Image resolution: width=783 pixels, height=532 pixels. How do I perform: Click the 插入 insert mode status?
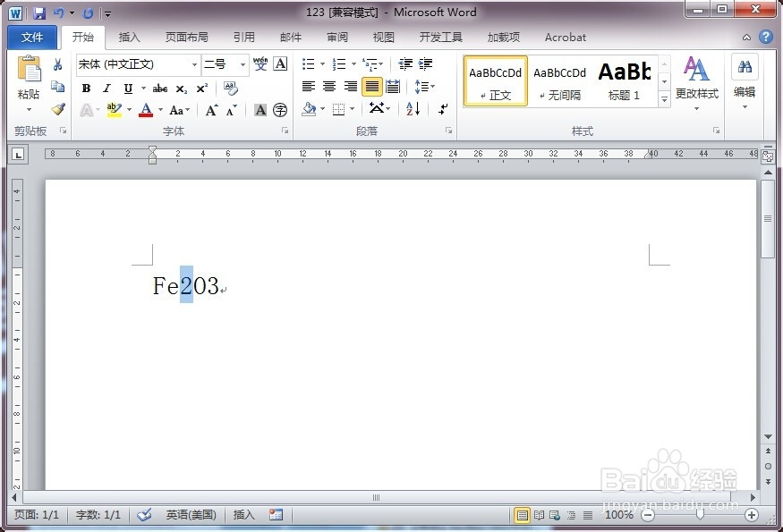243,514
